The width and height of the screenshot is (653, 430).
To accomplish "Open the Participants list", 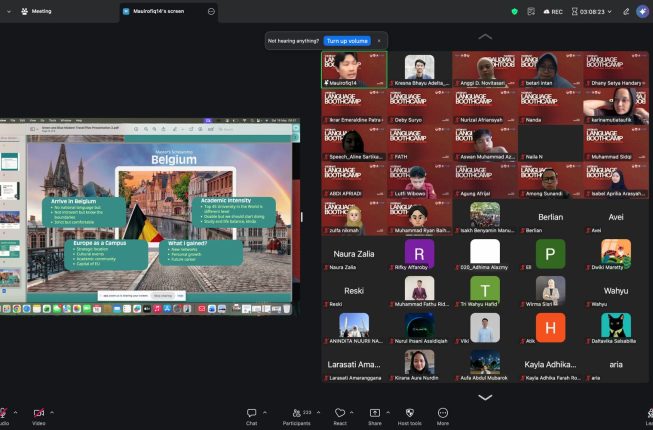I will (297, 416).
